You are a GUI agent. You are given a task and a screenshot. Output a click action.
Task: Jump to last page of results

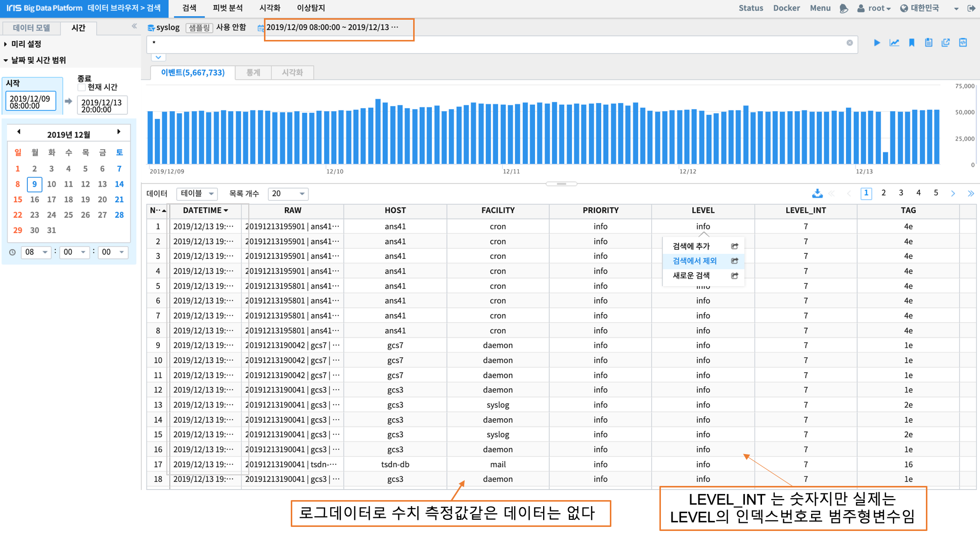(x=970, y=193)
